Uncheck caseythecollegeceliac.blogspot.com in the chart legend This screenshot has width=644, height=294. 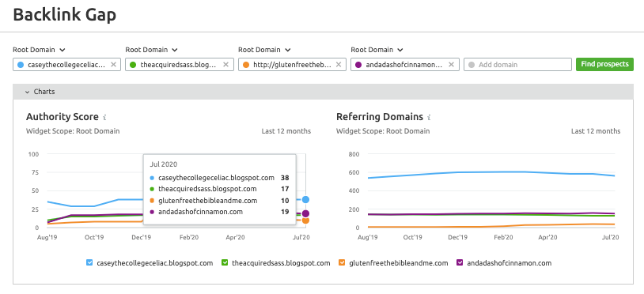point(89,263)
